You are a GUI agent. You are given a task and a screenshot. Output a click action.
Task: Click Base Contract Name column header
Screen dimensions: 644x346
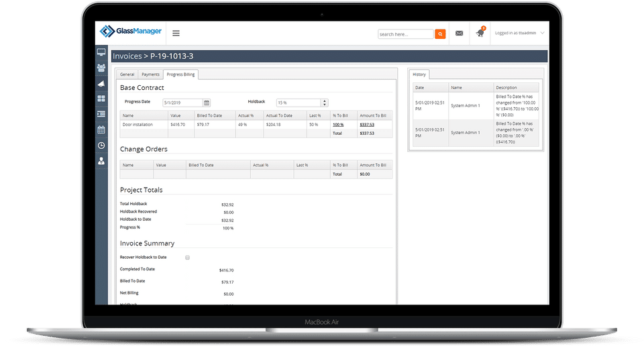(144, 116)
